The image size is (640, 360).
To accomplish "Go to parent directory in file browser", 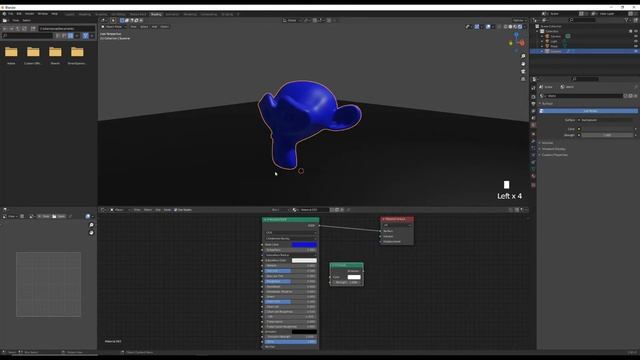I will 18,29.
